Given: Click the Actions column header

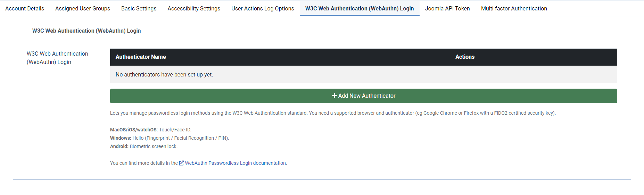Looking at the screenshot, I should 465,57.
